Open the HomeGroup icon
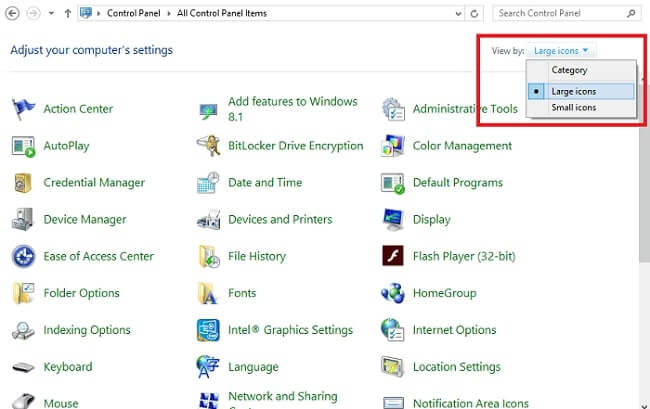 (x=393, y=293)
